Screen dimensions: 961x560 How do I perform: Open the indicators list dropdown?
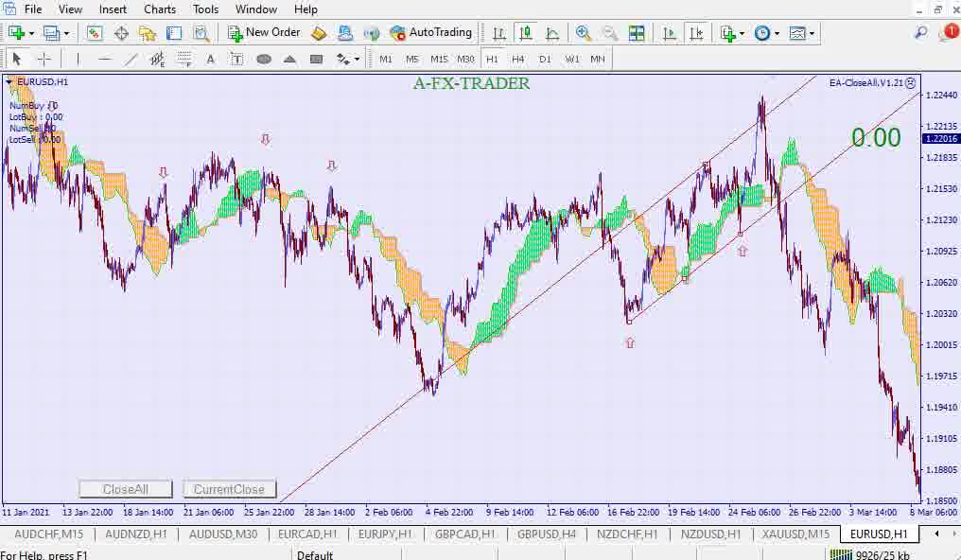(x=743, y=33)
